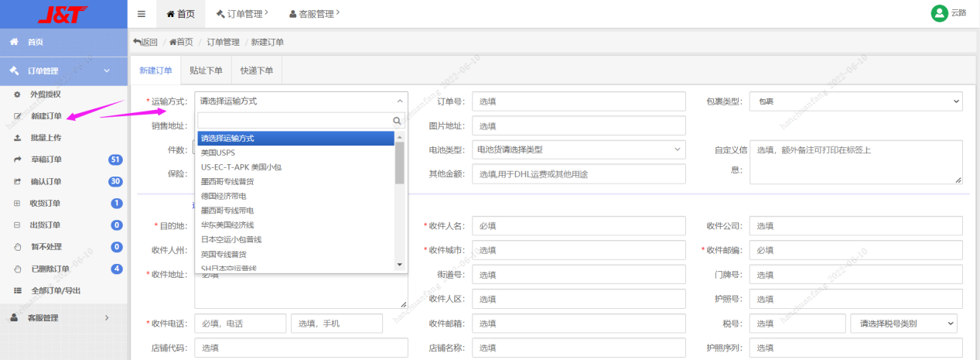Select the 新建订单 tab
This screenshot has height=360, width=980.
155,70
